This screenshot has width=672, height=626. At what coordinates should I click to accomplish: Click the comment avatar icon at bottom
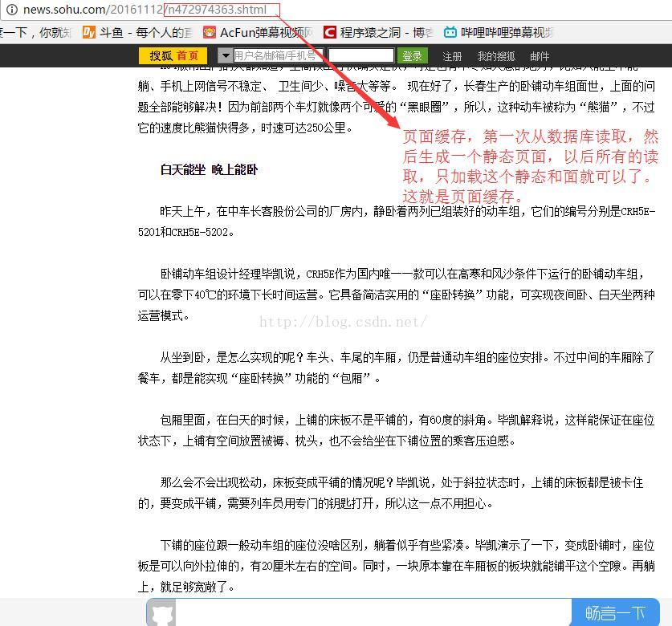(x=161, y=612)
